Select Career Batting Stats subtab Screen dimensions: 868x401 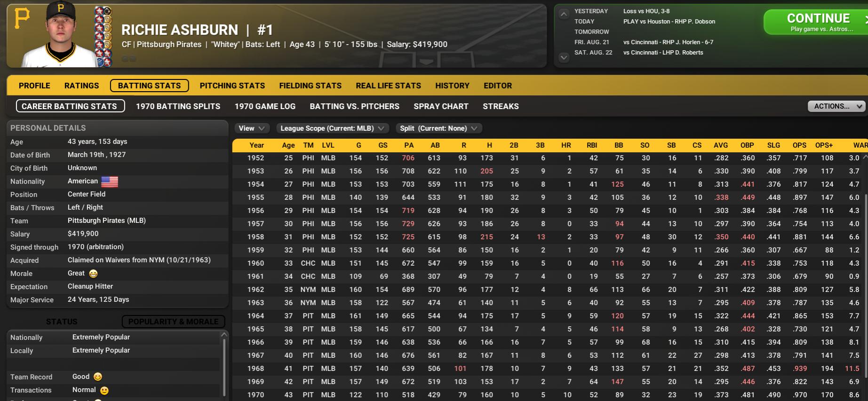70,106
